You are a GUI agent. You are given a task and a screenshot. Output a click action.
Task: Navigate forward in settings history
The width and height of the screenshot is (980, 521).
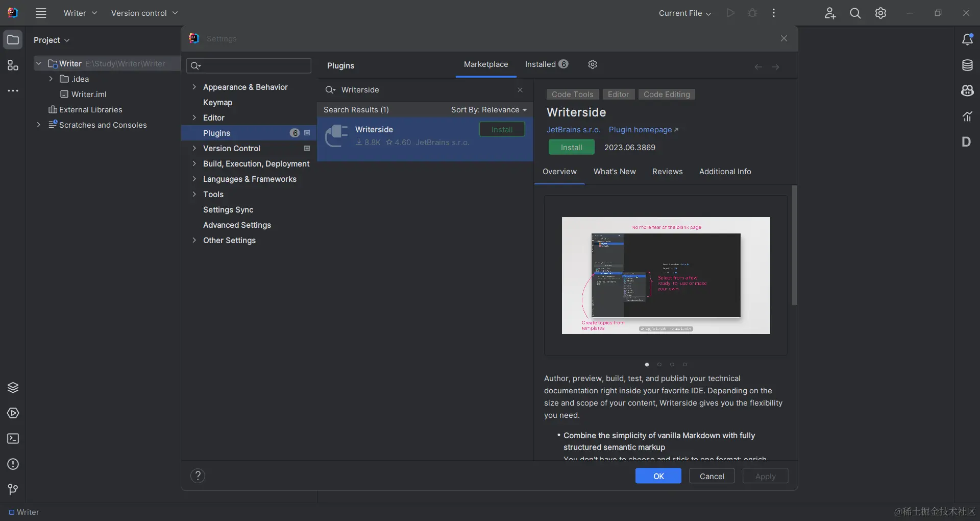[x=775, y=67]
